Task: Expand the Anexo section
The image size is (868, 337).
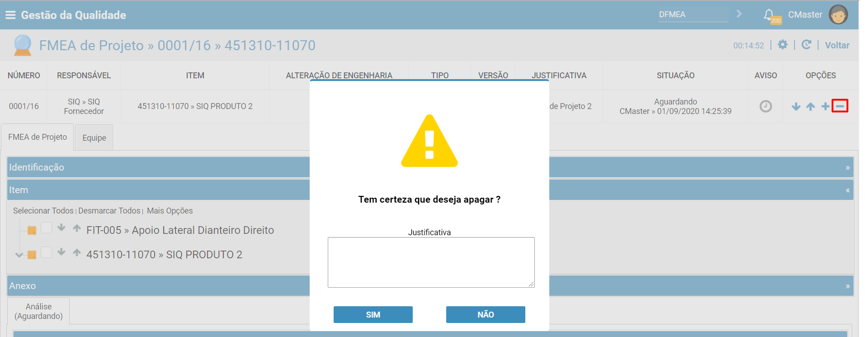Action: [x=848, y=286]
